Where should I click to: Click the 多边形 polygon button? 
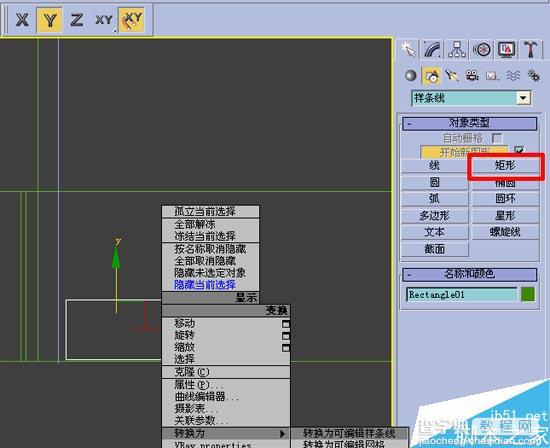(x=434, y=216)
